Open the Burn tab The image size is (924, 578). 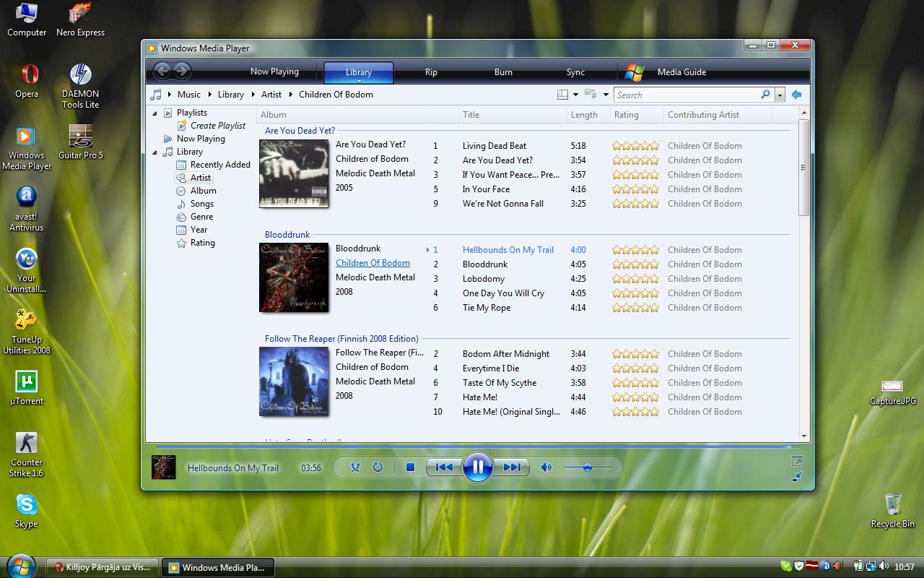click(x=503, y=72)
